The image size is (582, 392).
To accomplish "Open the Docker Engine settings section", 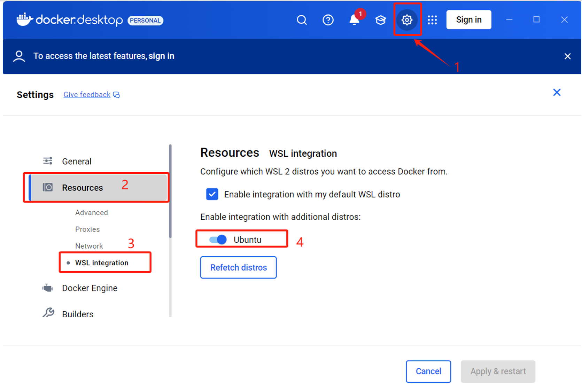I will click(x=90, y=288).
